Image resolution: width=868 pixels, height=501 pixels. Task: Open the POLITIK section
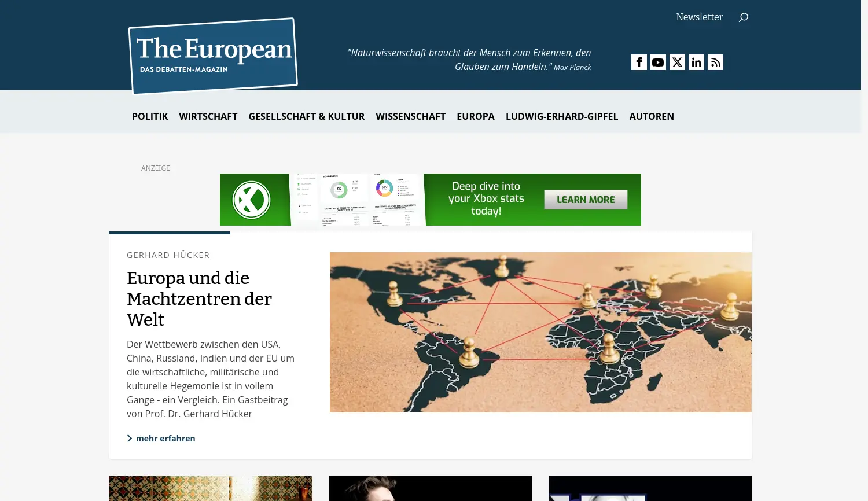pos(150,116)
